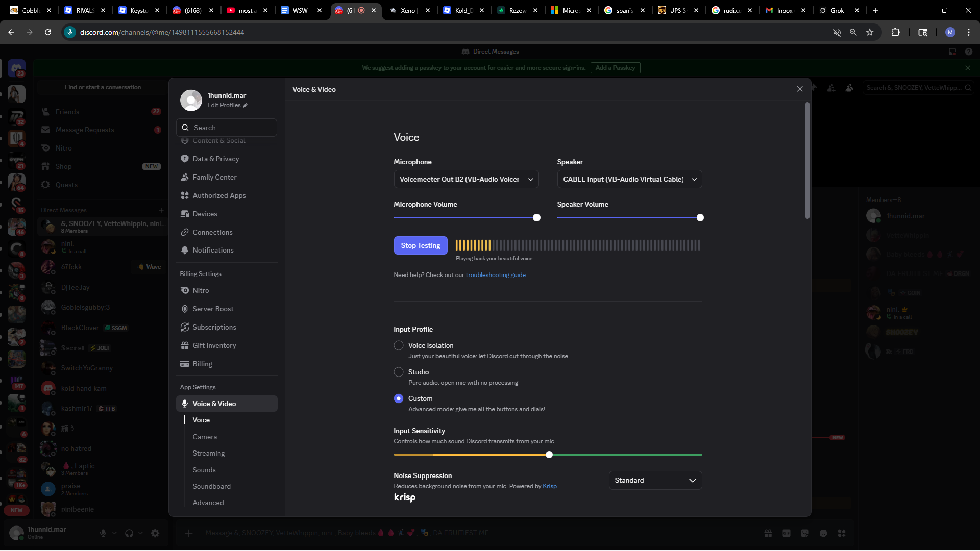The width and height of the screenshot is (980, 551).
Task: Open the troubleshooting guide link
Action: point(496,275)
